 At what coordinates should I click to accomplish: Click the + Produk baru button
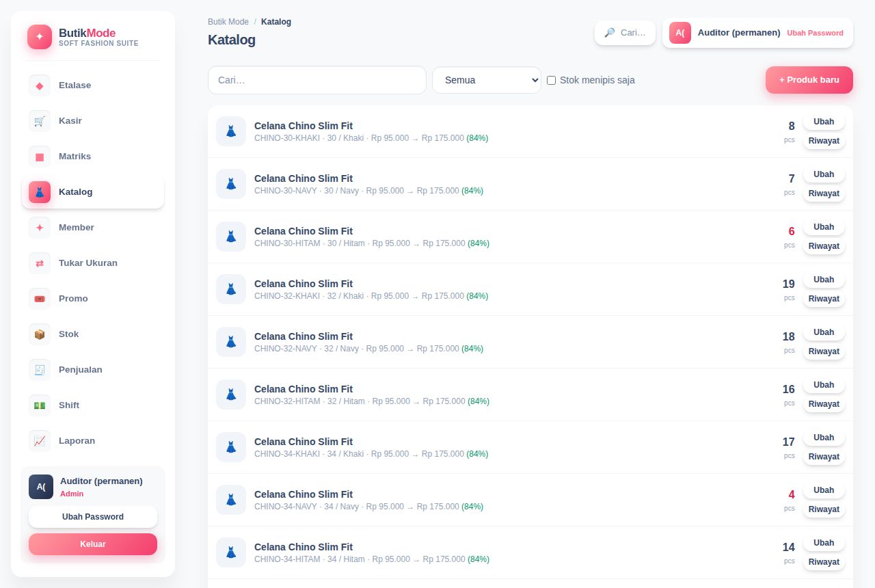pyautogui.click(x=809, y=80)
